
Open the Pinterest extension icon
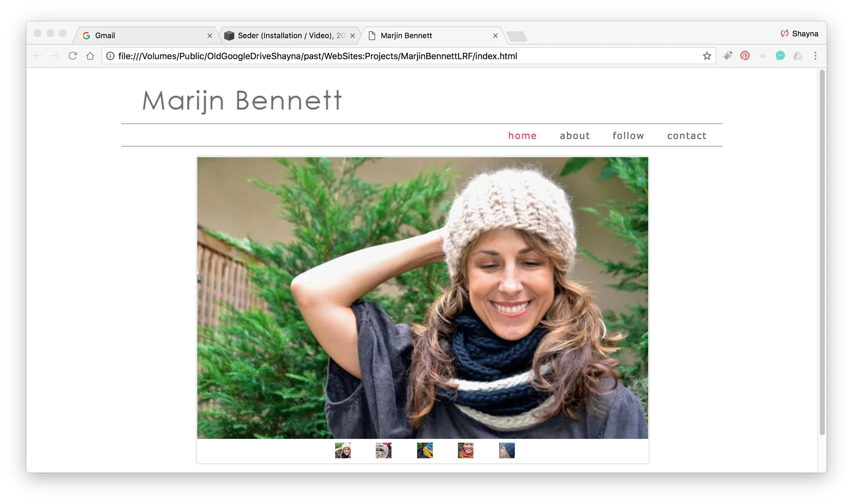point(745,56)
